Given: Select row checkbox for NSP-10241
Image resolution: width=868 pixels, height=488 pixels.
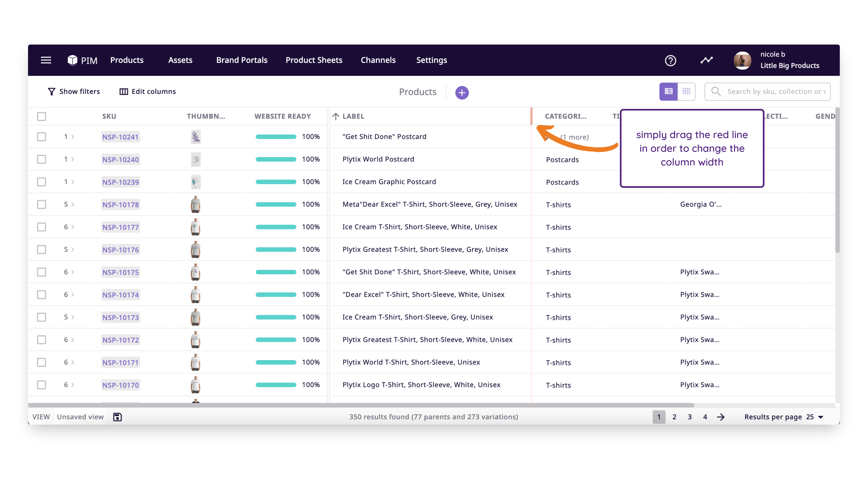Looking at the screenshot, I should click(41, 137).
